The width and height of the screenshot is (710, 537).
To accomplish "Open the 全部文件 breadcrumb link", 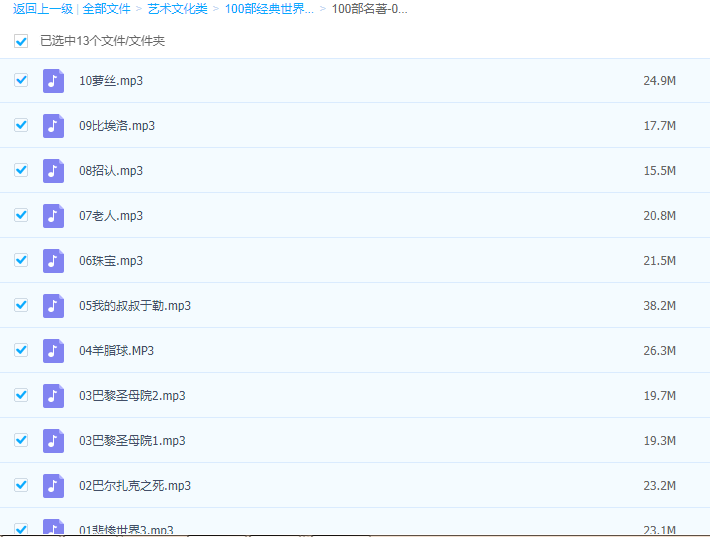I will pos(106,9).
